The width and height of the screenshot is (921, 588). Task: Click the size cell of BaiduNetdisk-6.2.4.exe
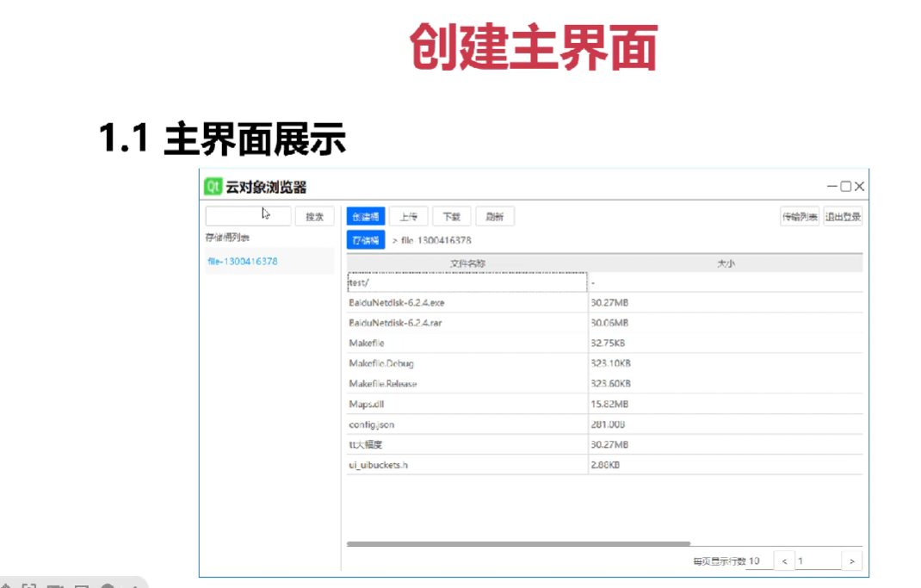pos(726,302)
